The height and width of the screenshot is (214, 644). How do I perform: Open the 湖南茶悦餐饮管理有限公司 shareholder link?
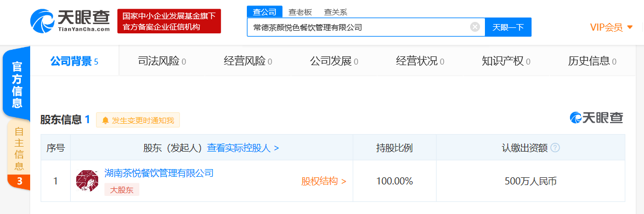(159, 172)
